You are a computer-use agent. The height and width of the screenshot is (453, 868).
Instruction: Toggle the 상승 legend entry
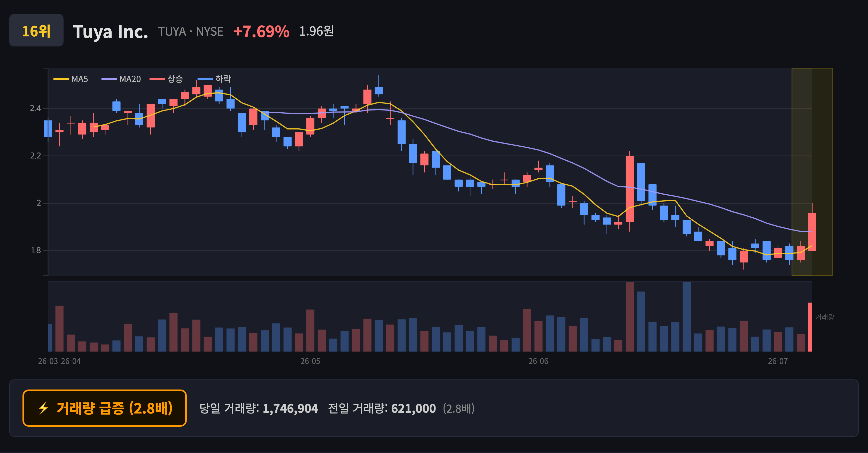[166, 79]
